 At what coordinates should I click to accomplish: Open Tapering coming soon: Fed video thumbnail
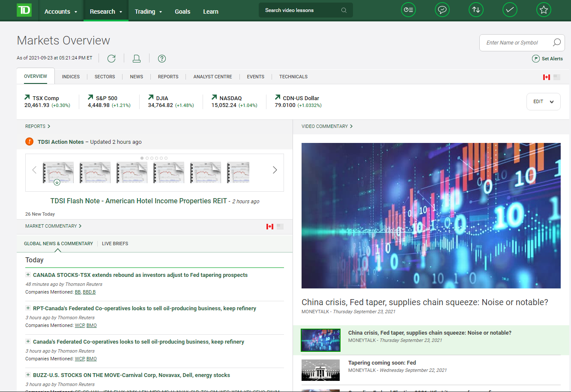[320, 370]
